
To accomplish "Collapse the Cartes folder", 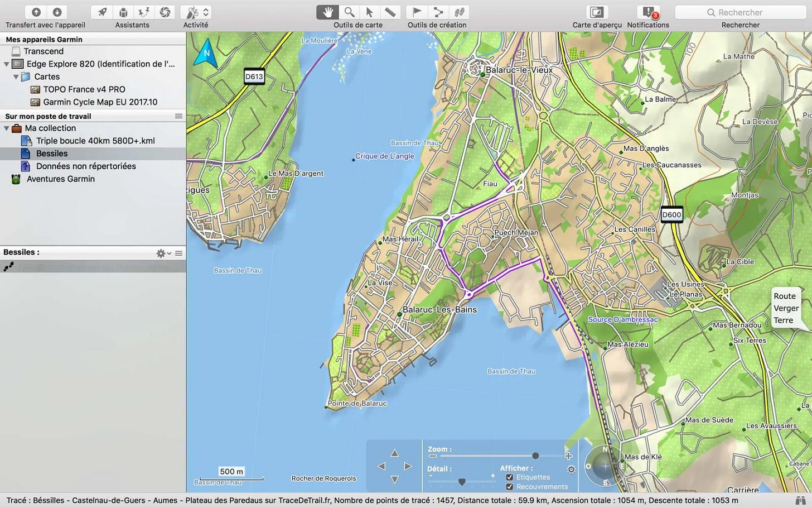I will [16, 77].
